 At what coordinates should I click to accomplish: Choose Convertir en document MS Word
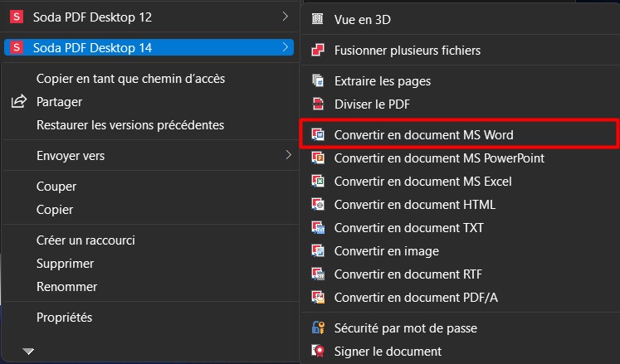click(x=460, y=135)
